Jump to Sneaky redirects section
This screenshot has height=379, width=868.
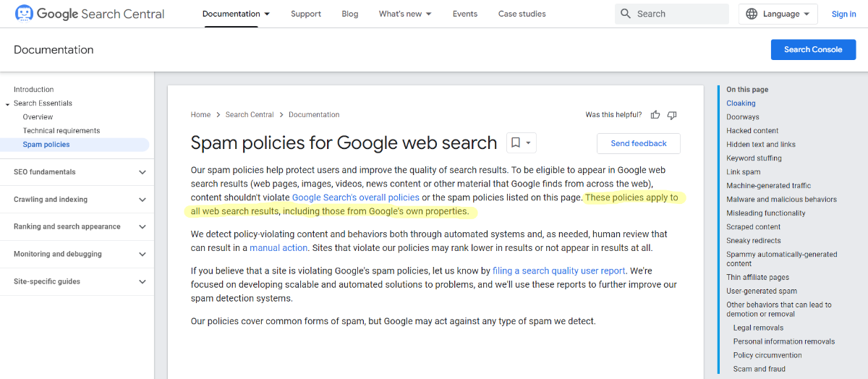(754, 241)
